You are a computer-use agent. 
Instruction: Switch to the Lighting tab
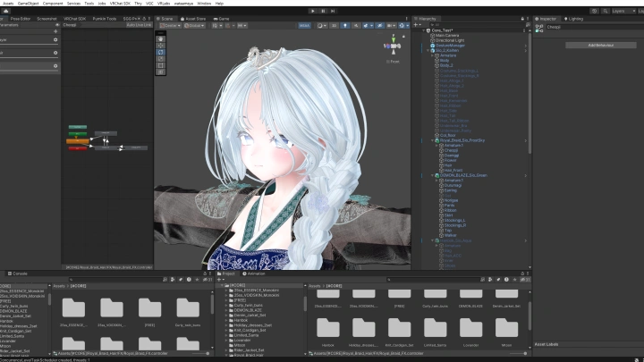[x=573, y=19]
